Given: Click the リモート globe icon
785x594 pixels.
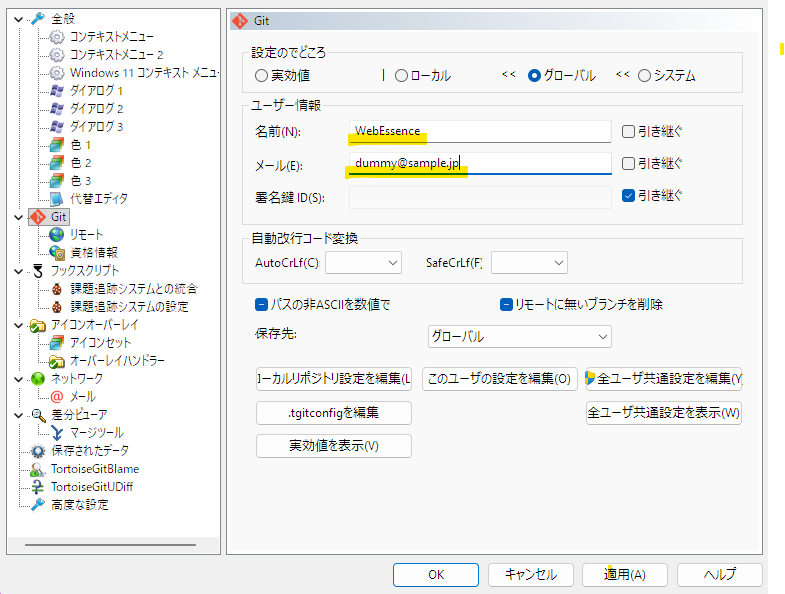Looking at the screenshot, I should pyautogui.click(x=57, y=235).
